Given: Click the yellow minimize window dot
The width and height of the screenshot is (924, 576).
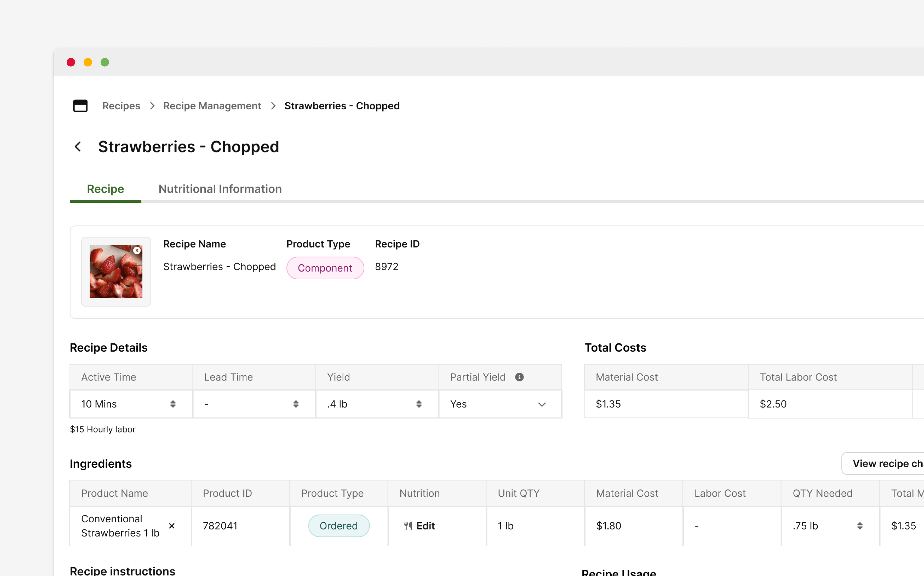Looking at the screenshot, I should (88, 62).
